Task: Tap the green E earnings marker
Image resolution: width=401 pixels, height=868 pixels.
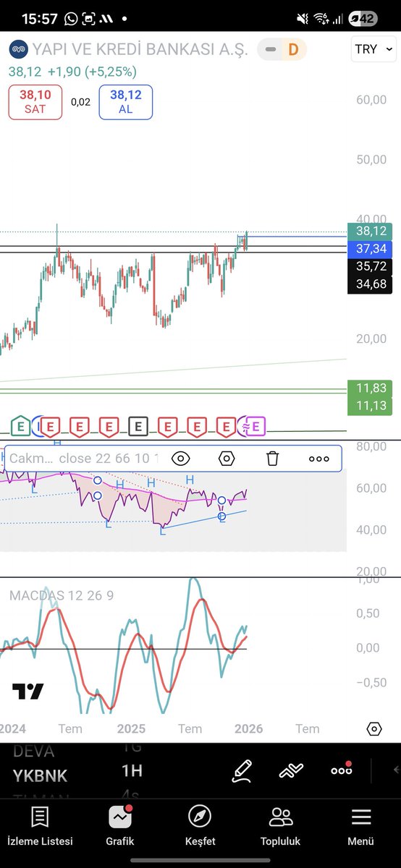Action: click(21, 427)
